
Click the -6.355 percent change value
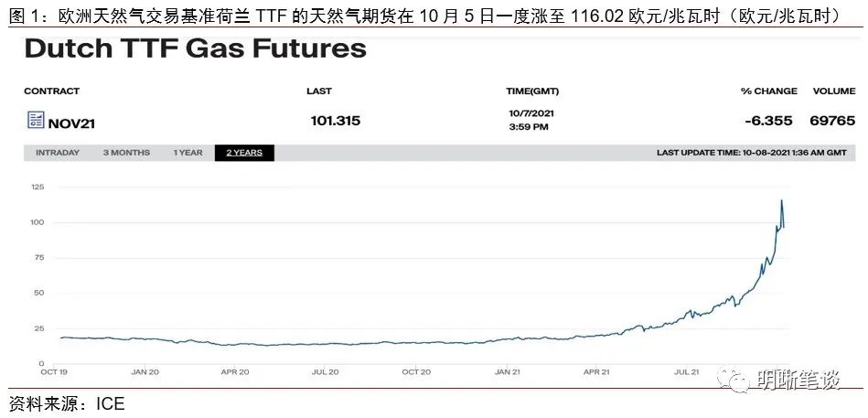click(x=768, y=121)
